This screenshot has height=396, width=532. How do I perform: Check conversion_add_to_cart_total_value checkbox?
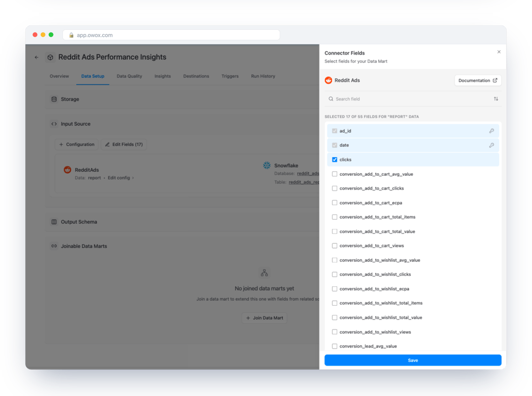click(334, 231)
